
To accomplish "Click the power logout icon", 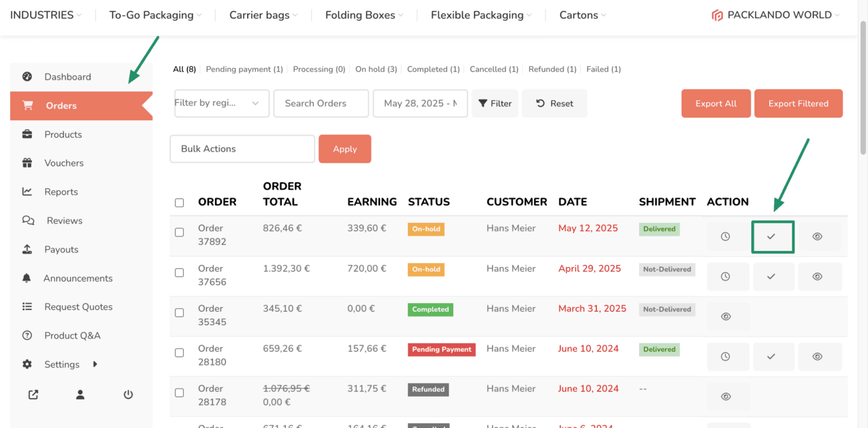I will click(128, 395).
